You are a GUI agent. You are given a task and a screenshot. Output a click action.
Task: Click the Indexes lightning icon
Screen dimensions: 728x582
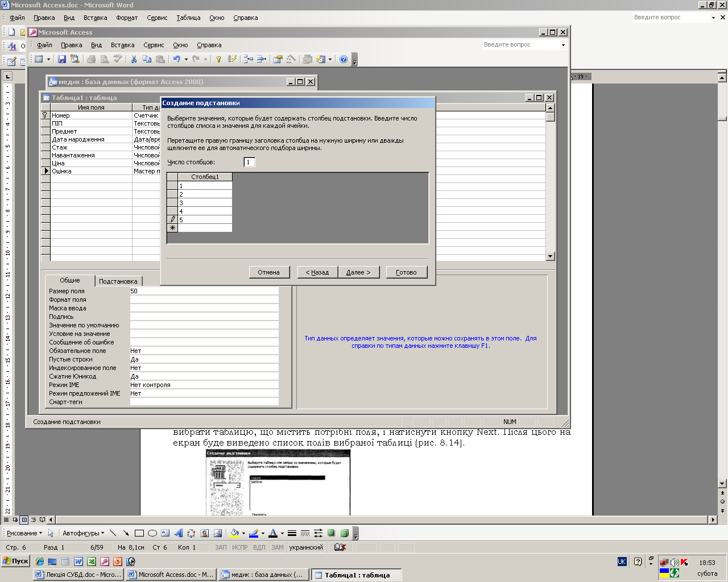pyautogui.click(x=231, y=59)
